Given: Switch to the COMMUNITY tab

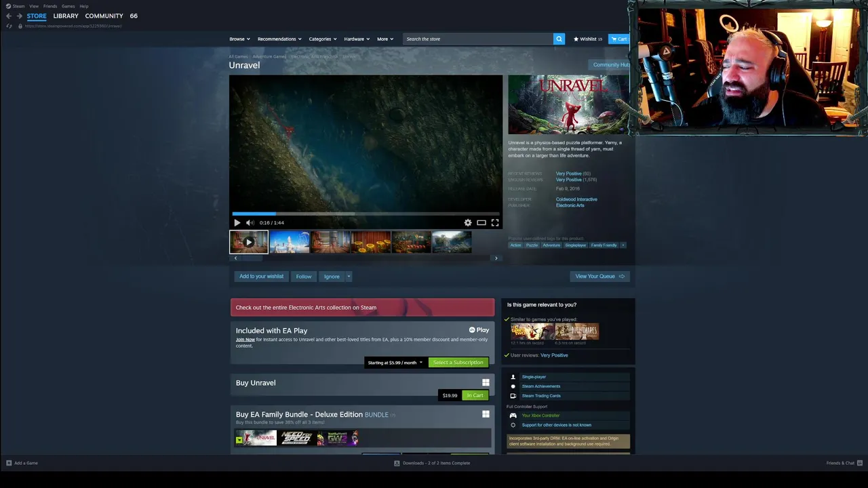Looking at the screenshot, I should (104, 16).
